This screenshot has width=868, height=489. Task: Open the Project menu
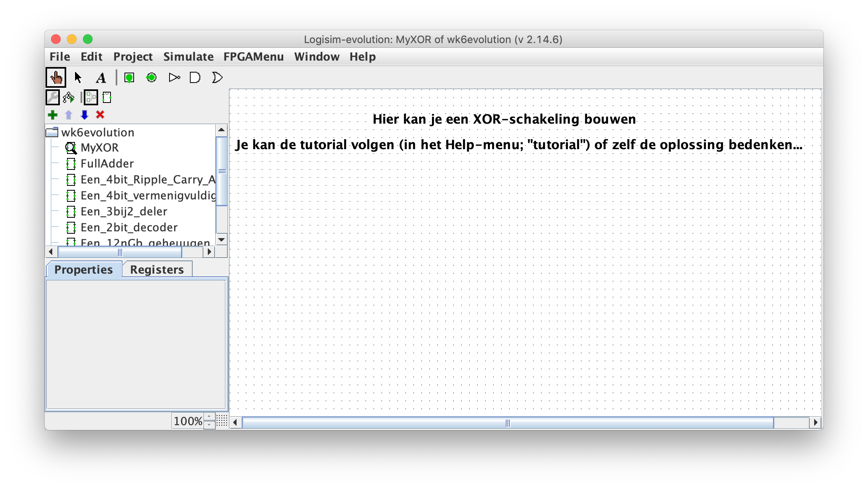pos(133,57)
